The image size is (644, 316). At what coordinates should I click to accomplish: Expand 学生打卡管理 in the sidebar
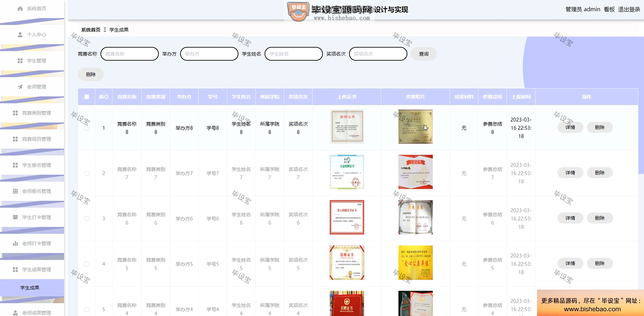(x=32, y=217)
